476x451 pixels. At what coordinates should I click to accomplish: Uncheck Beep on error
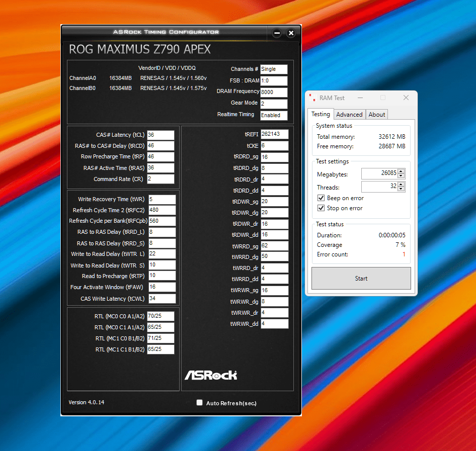tap(321, 198)
